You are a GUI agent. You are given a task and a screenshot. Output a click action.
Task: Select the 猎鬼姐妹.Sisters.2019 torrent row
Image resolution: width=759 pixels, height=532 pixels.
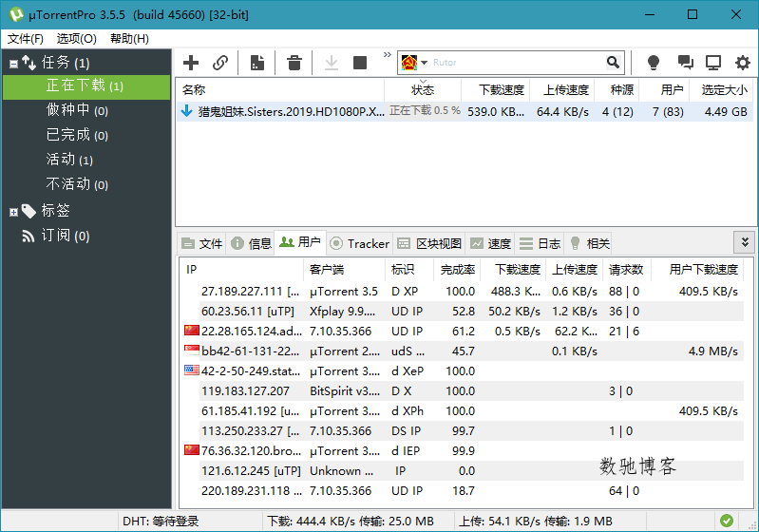pos(464,112)
